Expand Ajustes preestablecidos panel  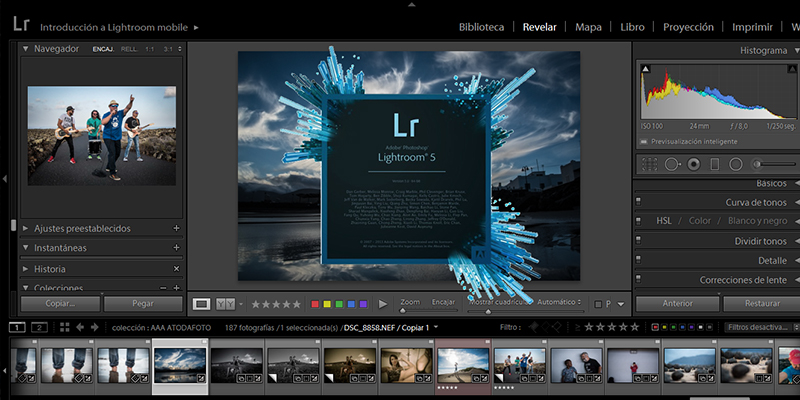coord(26,229)
